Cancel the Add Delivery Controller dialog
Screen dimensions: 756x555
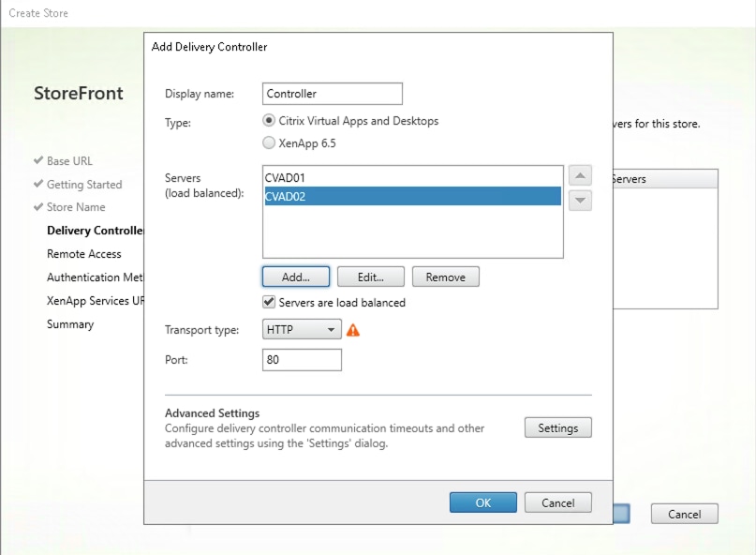pyautogui.click(x=557, y=502)
